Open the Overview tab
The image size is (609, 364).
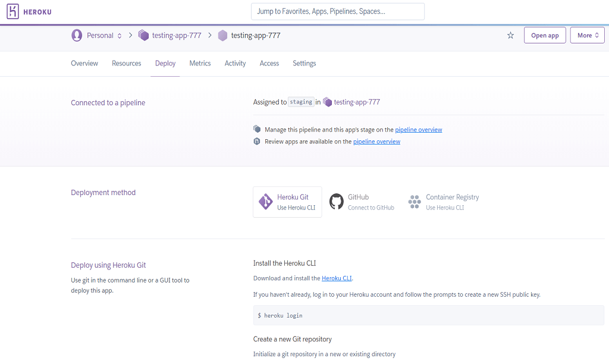[84, 63]
